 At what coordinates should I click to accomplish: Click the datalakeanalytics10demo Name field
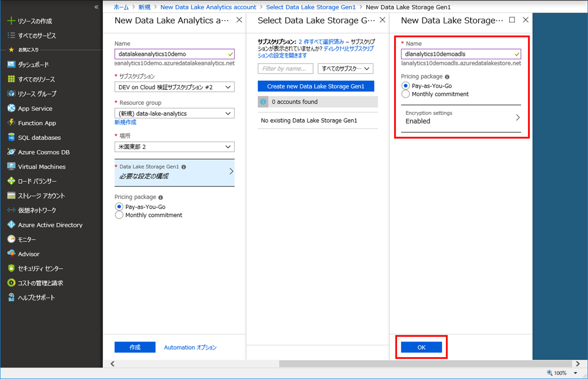pos(174,54)
